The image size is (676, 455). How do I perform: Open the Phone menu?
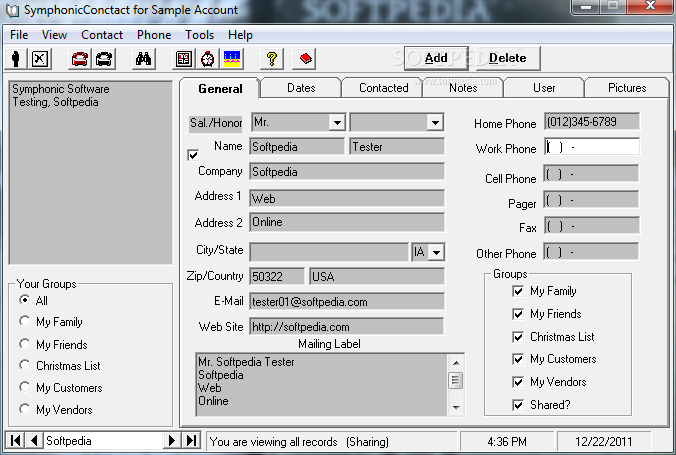154,35
